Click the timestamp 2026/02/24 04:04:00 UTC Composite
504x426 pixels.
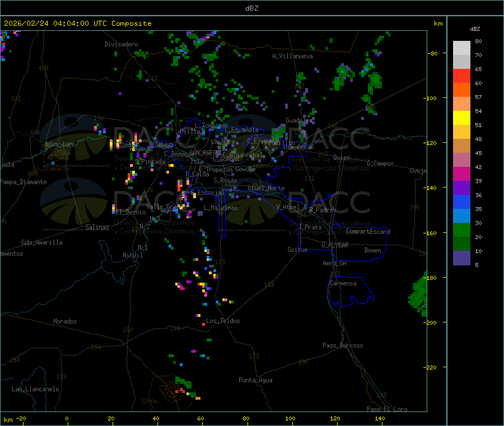tap(77, 24)
